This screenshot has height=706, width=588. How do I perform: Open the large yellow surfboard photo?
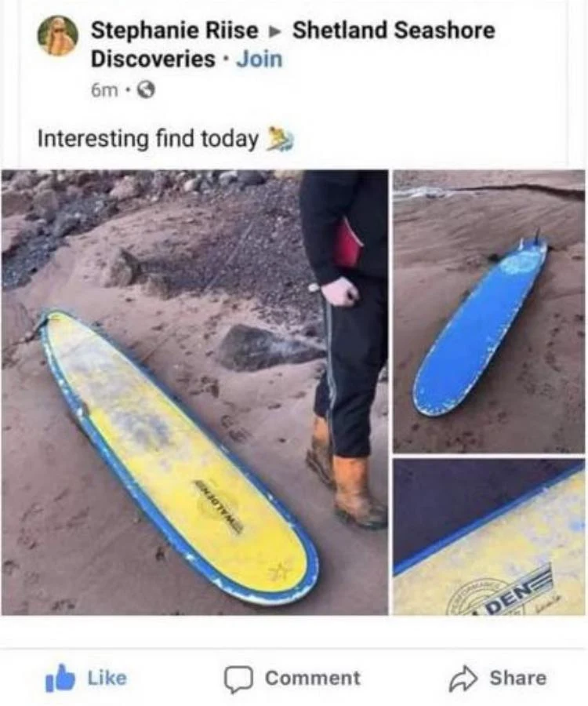pyautogui.click(x=194, y=392)
